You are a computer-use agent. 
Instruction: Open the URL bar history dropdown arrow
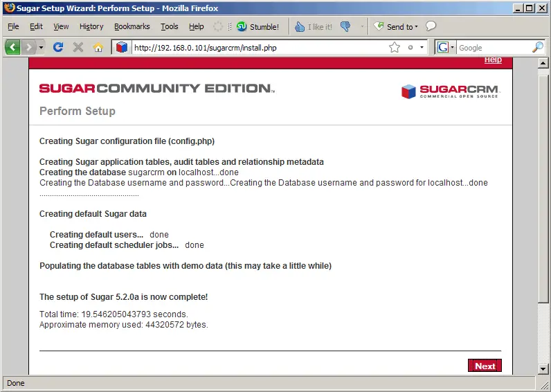(422, 47)
